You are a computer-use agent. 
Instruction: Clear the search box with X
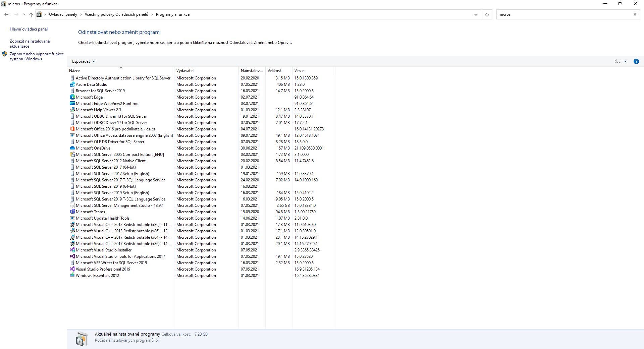click(635, 14)
